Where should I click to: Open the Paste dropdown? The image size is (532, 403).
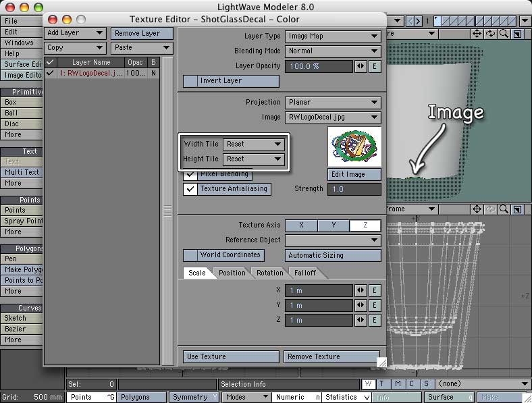pyautogui.click(x=142, y=48)
